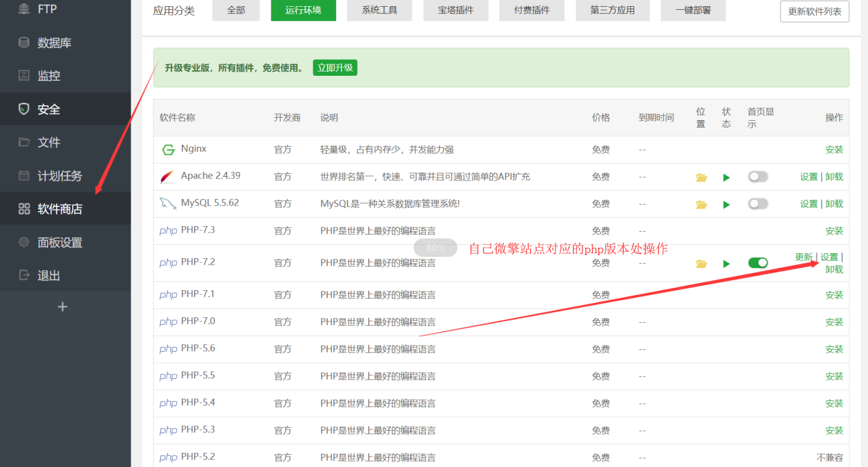Click 更新 for PHP-7.2

pyautogui.click(x=804, y=257)
